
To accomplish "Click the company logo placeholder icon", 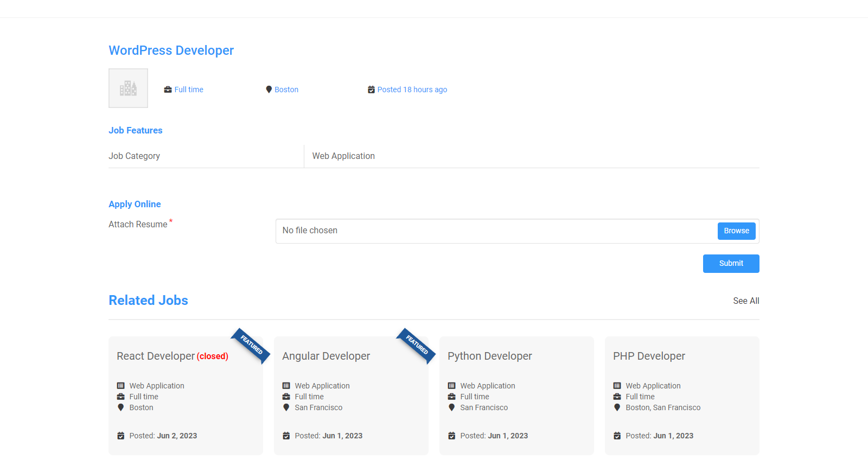I will (x=128, y=88).
